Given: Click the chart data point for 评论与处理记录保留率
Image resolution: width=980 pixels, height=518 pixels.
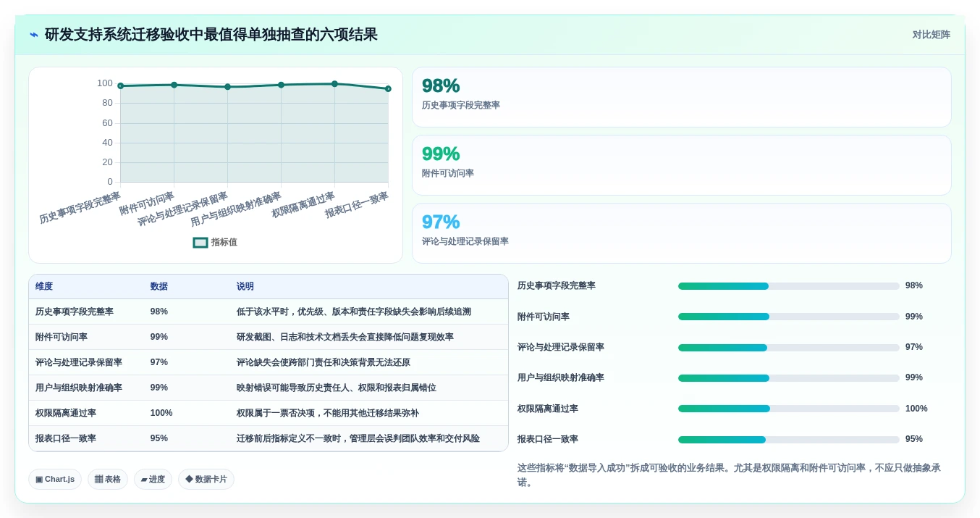Looking at the screenshot, I should pyautogui.click(x=227, y=87).
